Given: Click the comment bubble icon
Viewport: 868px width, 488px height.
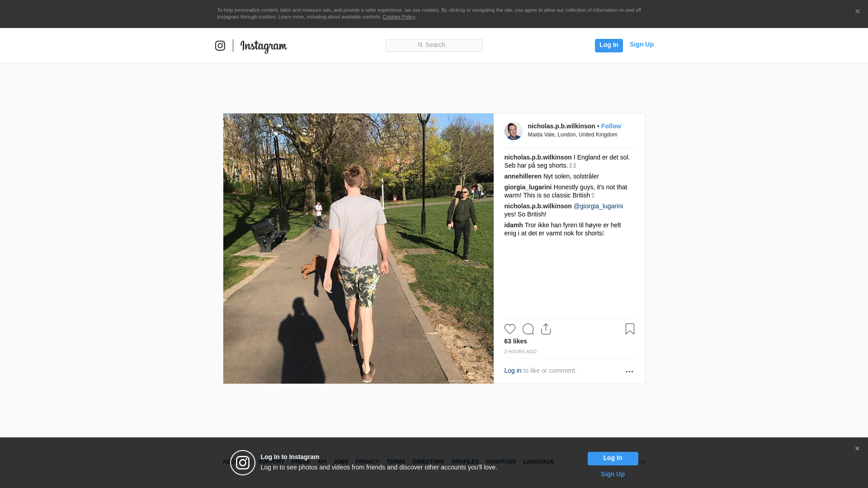Looking at the screenshot, I should [528, 329].
